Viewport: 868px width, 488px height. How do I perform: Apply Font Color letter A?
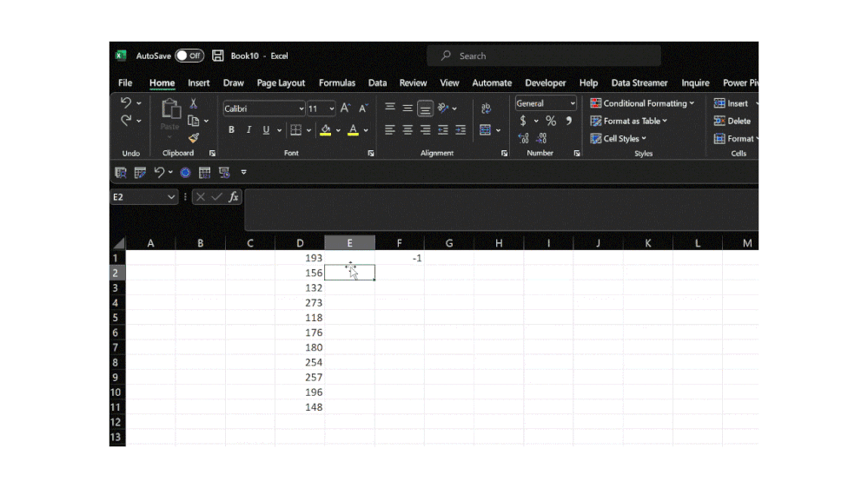pos(353,130)
